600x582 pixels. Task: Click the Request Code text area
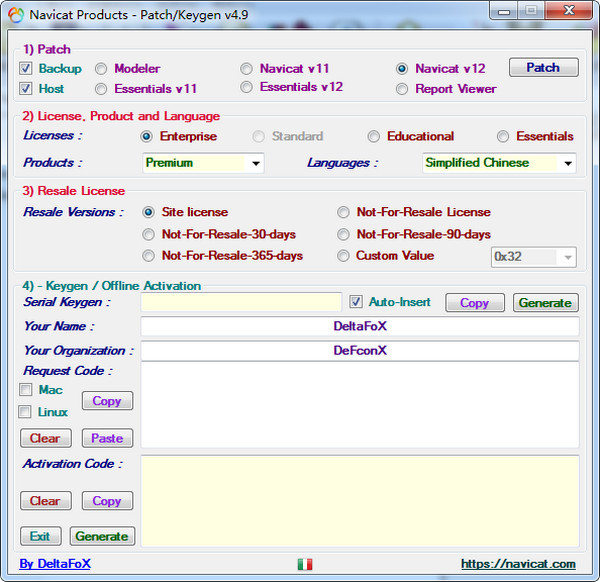click(360, 405)
